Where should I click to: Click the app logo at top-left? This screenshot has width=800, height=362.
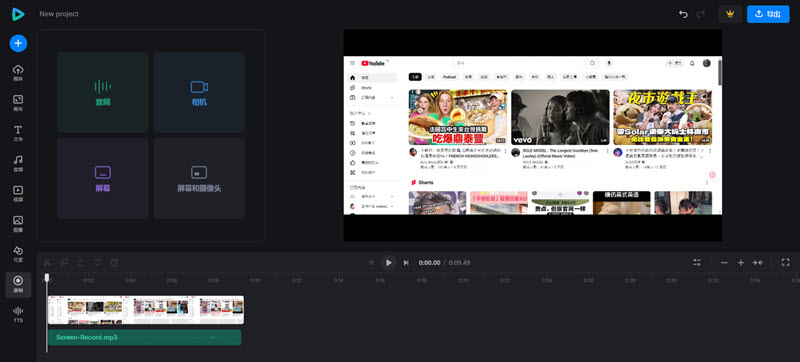[x=18, y=14]
